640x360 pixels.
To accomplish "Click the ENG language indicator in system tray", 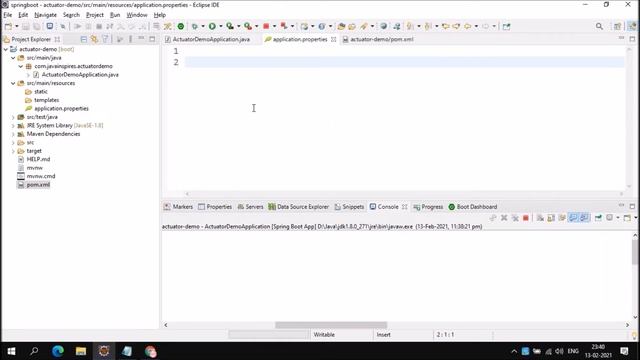I will (573, 351).
